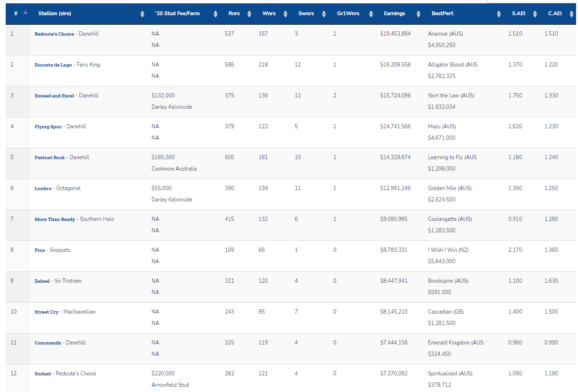Image resolution: width=578 pixels, height=392 pixels.
Task: Toggle sort arrows beside Swnrs column
Action: [323, 14]
